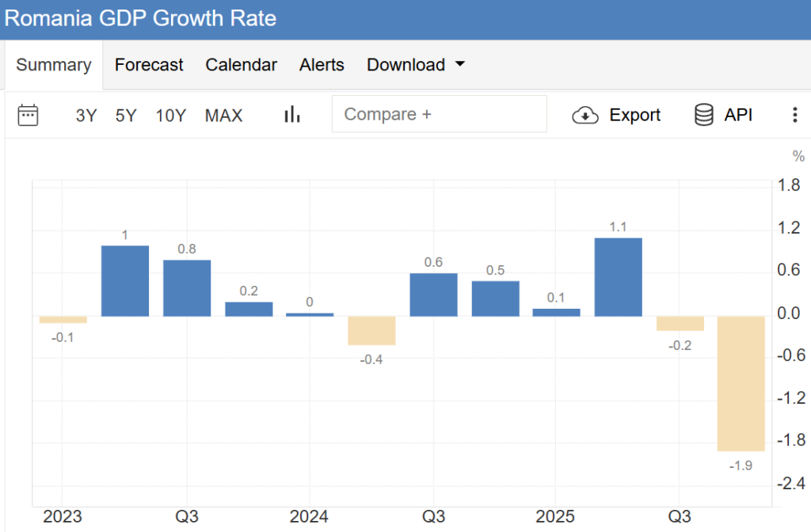Select the 3Y time range

coord(86,116)
